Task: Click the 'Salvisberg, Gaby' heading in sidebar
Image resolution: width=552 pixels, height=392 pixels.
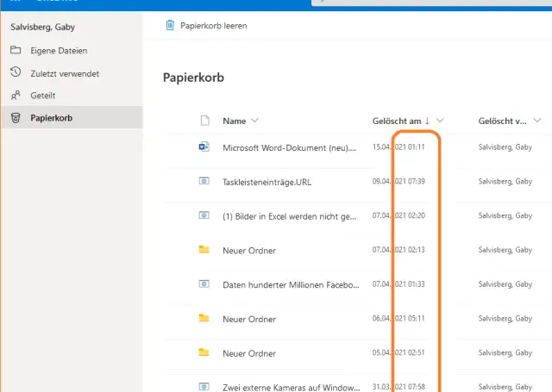Action: 41,28
